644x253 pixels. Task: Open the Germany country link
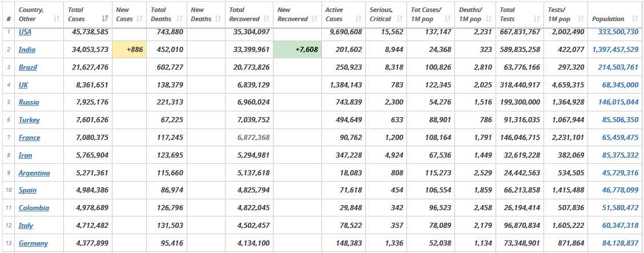click(x=33, y=243)
